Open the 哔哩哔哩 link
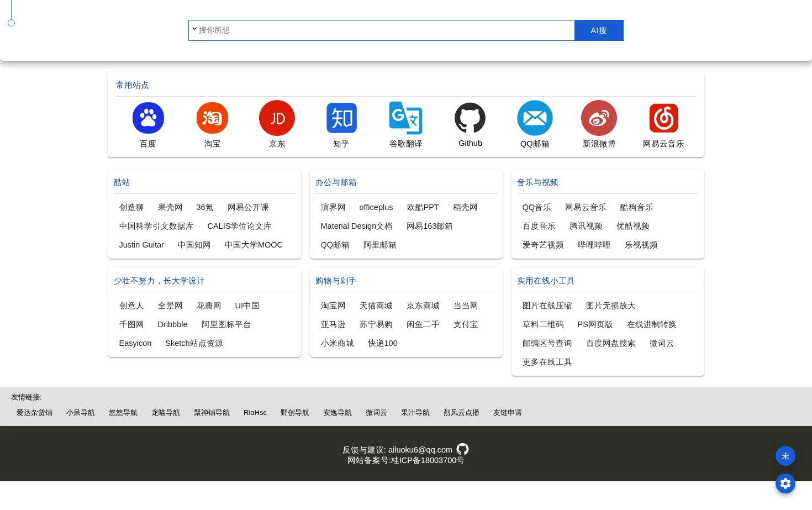812x510 pixels. (x=594, y=245)
